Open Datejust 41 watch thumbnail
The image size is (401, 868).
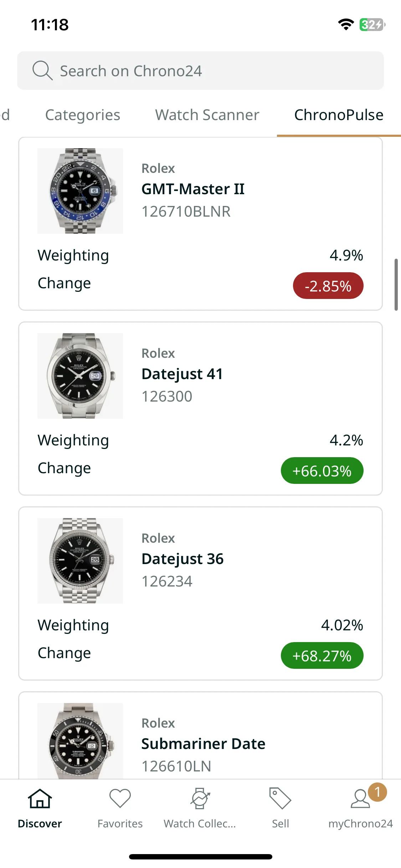[x=80, y=376]
